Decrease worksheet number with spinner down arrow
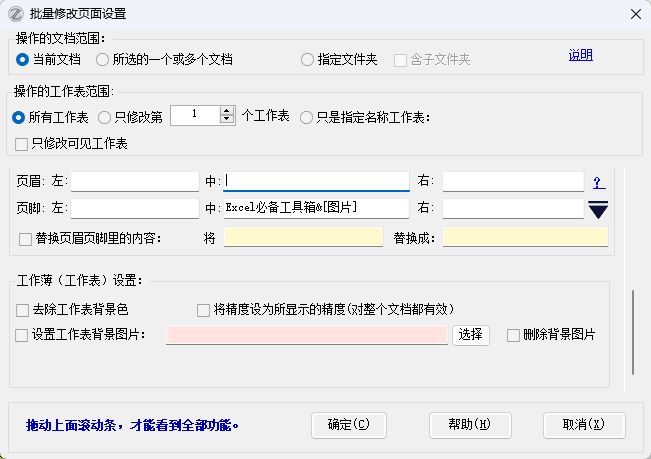This screenshot has width=651, height=459. click(x=227, y=121)
